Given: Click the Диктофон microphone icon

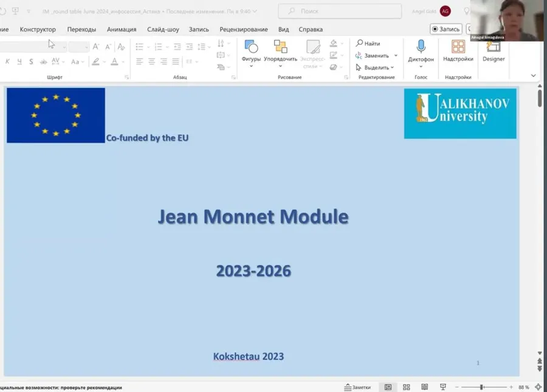Looking at the screenshot, I should [x=421, y=47].
